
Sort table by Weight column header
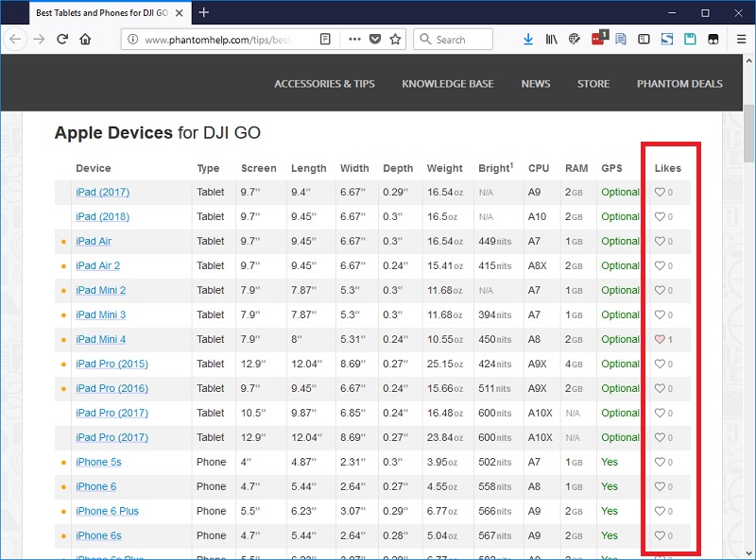(444, 168)
